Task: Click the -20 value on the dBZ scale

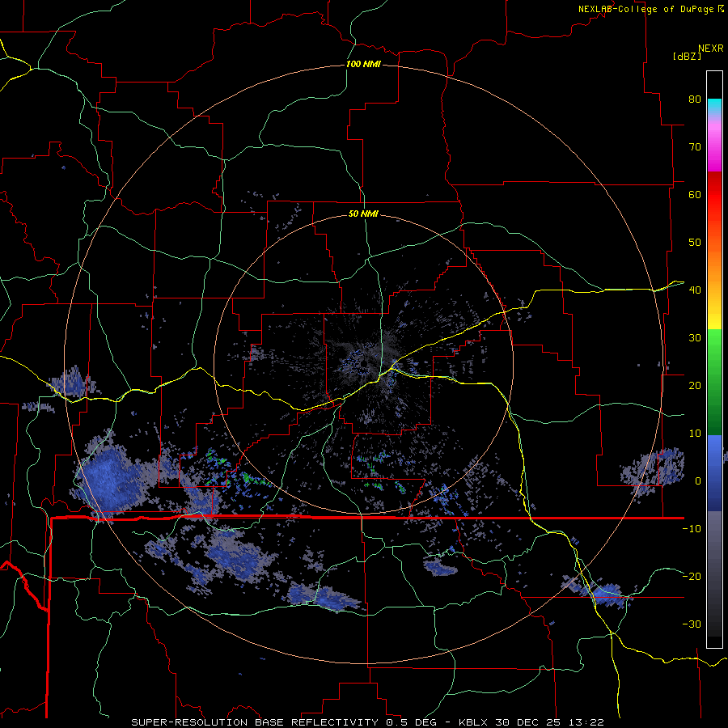Action: pyautogui.click(x=692, y=576)
